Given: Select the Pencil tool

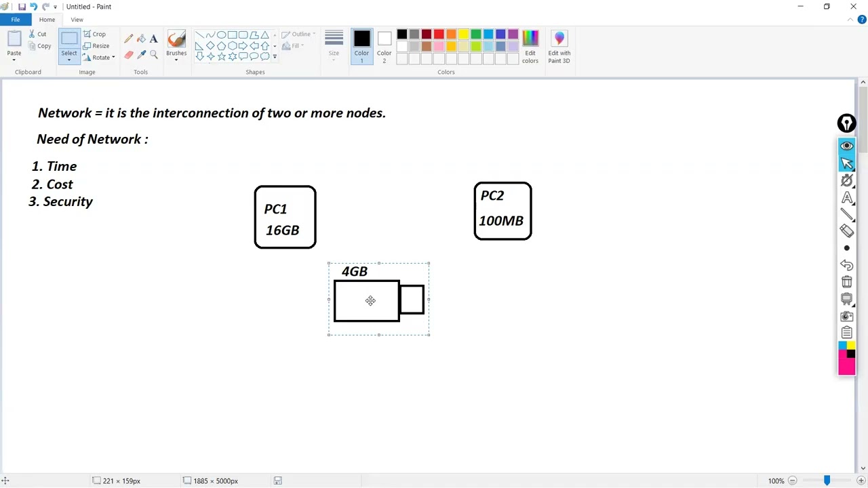Looking at the screenshot, I should [x=129, y=39].
